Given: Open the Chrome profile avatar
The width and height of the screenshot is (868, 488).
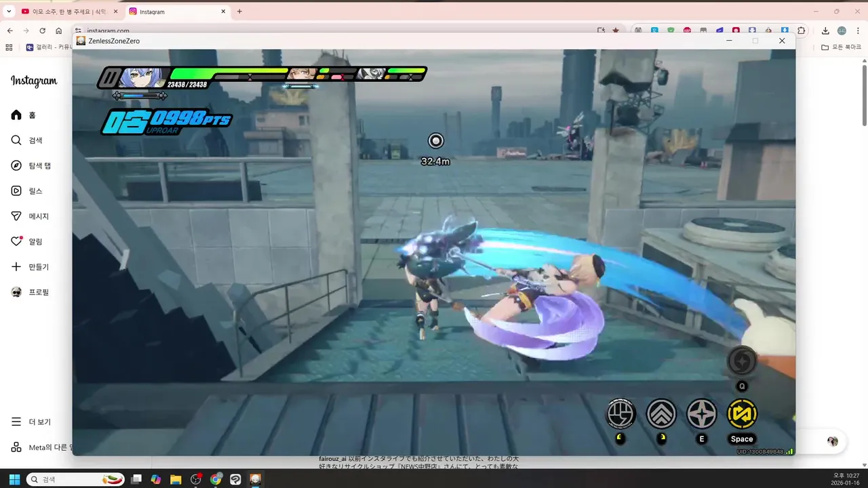Looking at the screenshot, I should (842, 30).
